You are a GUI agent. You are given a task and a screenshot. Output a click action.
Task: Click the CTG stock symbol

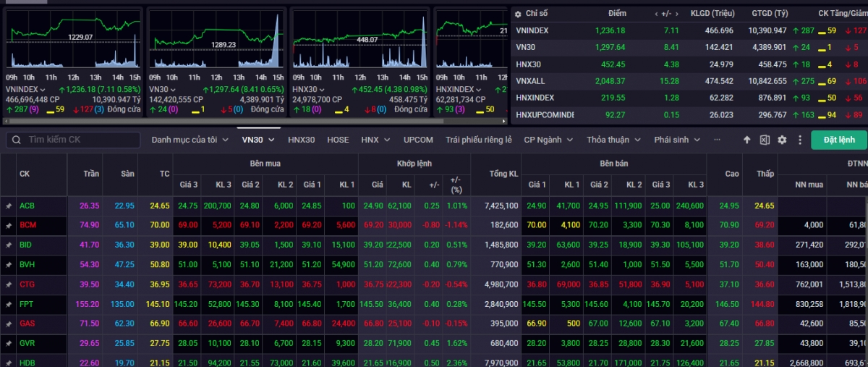tap(27, 284)
